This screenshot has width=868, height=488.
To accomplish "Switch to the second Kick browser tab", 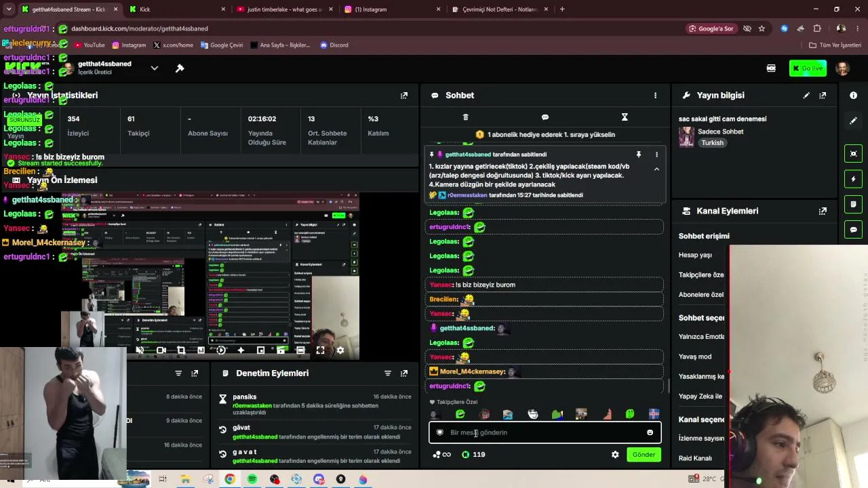I will [x=178, y=9].
